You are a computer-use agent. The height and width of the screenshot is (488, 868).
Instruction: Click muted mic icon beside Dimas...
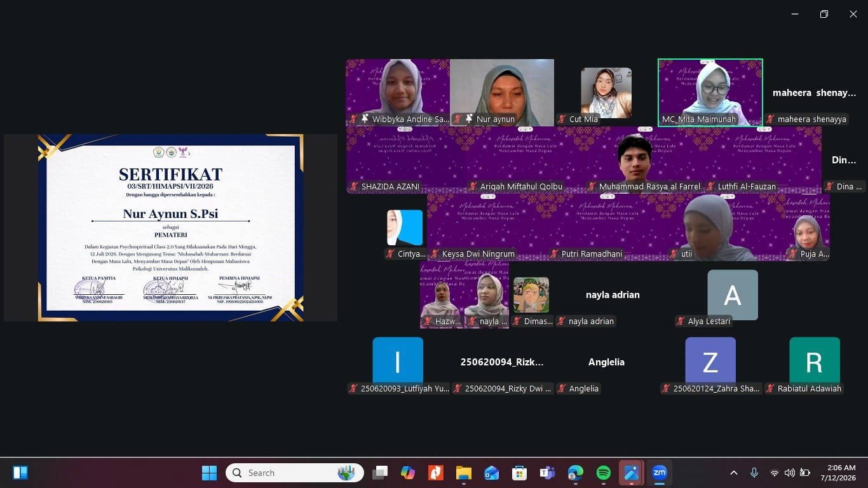[x=517, y=321]
